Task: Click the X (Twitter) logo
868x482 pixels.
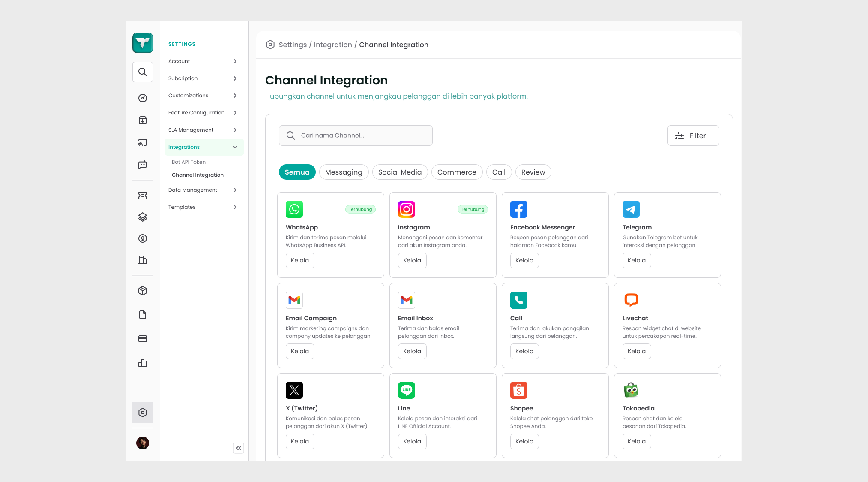Action: click(x=294, y=390)
